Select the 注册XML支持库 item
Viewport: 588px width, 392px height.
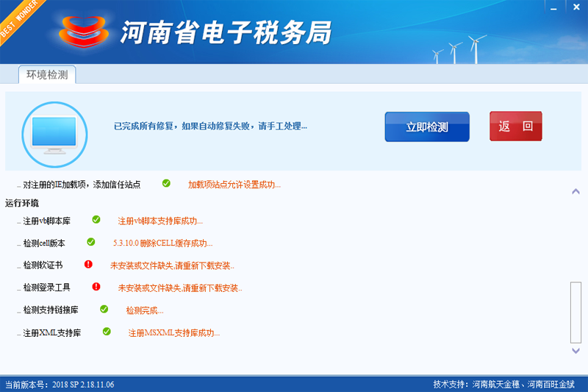tap(51, 332)
